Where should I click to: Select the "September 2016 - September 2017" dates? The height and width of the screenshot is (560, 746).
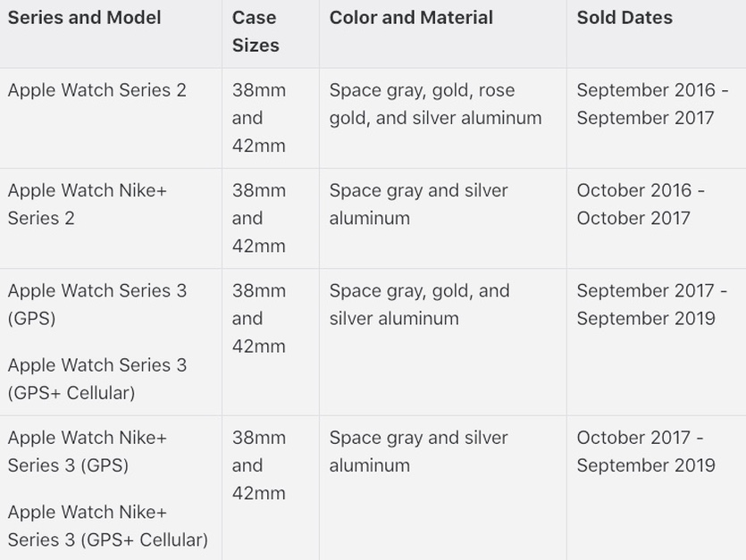[651, 104]
